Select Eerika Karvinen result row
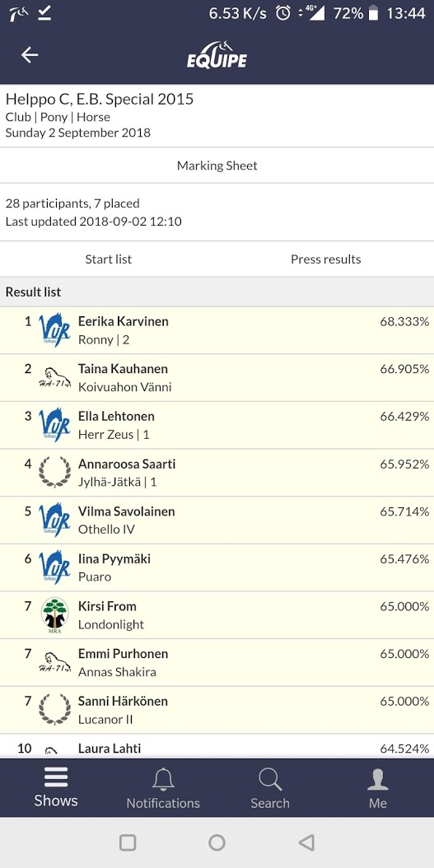 point(217,330)
